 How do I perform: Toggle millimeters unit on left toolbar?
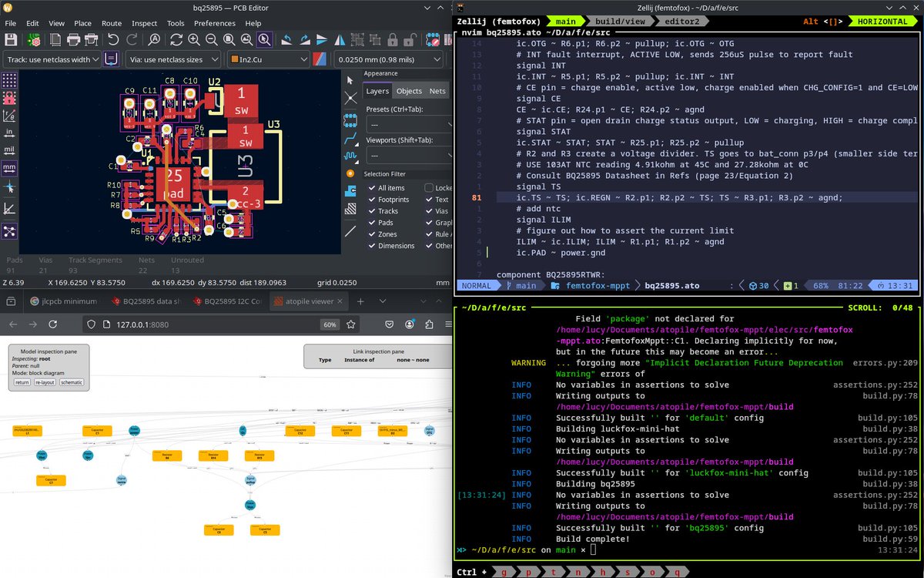[9, 167]
